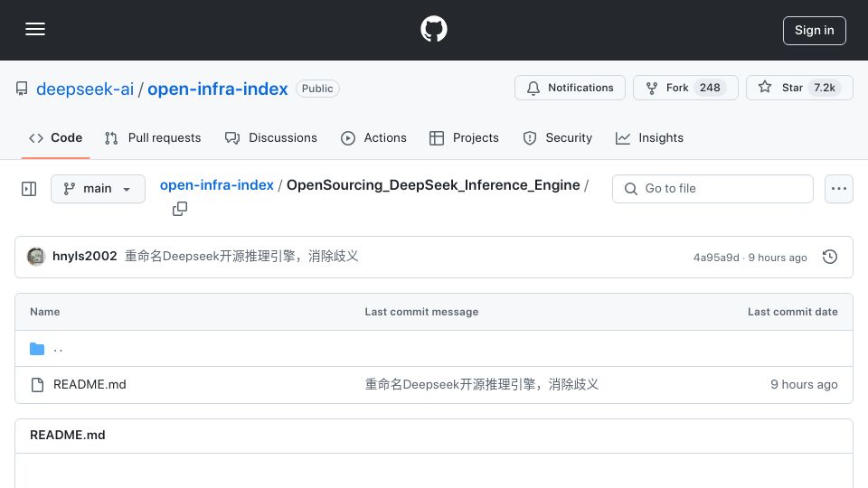Open the latest commit message near hnyls2002
This screenshot has height=488, width=868.
click(241, 256)
